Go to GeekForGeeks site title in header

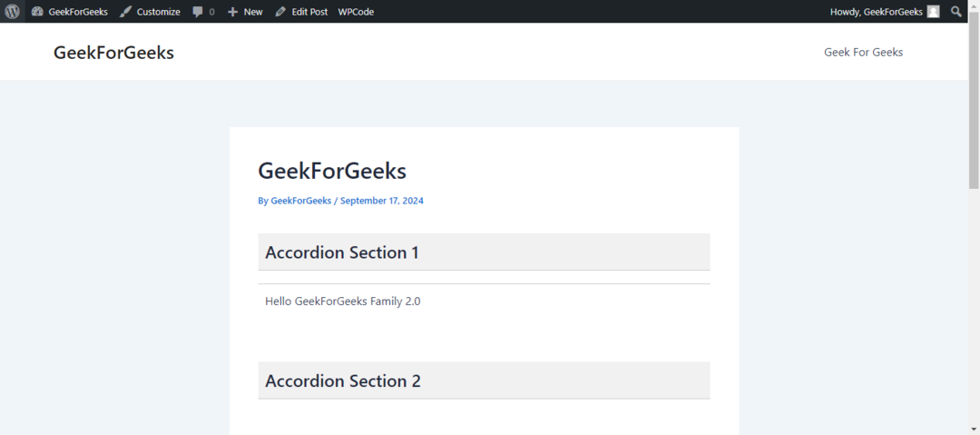pos(113,54)
